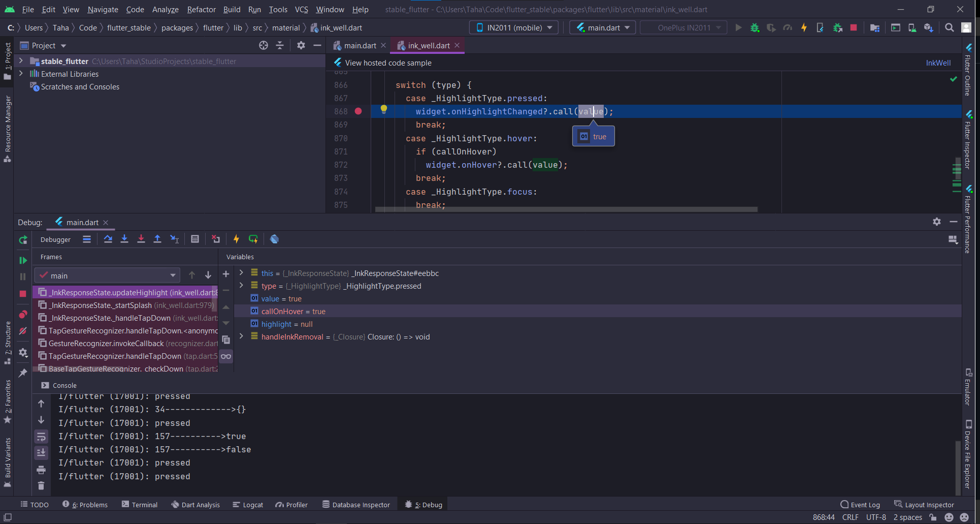Resume program with the green play icon

click(x=23, y=260)
